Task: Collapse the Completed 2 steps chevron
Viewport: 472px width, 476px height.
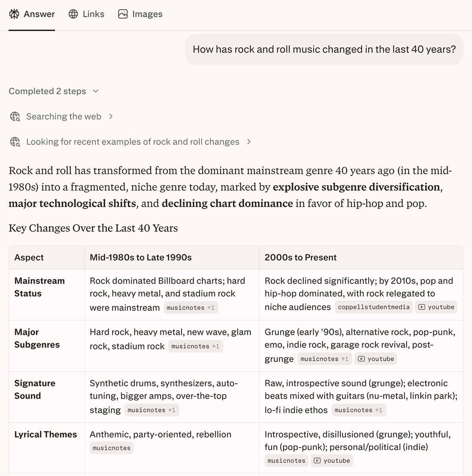Action: click(x=96, y=91)
